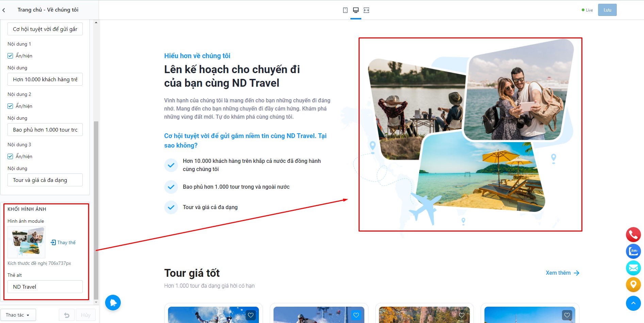Click the undo arrow button

pyautogui.click(x=67, y=315)
